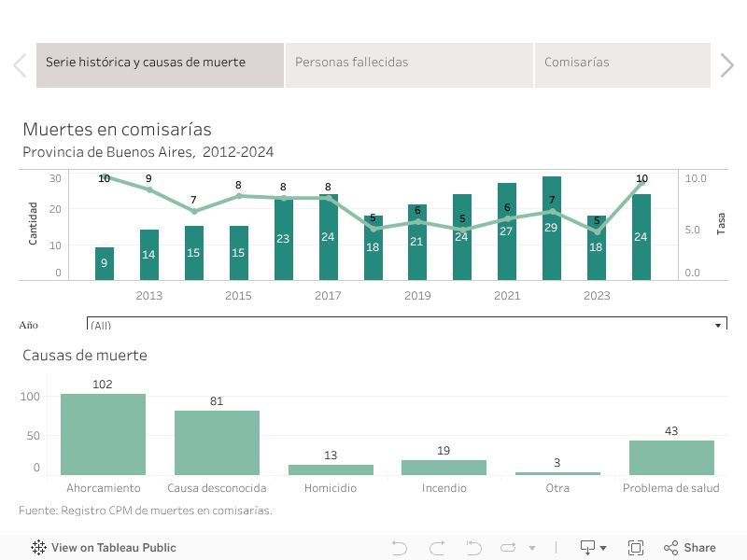The image size is (747, 560).
Task: Click the Share button
Action: point(689,548)
